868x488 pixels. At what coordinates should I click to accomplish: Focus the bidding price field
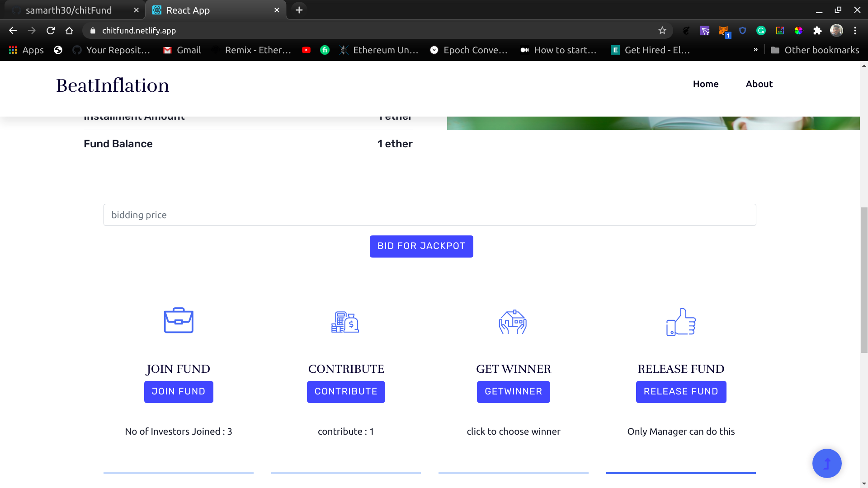429,215
